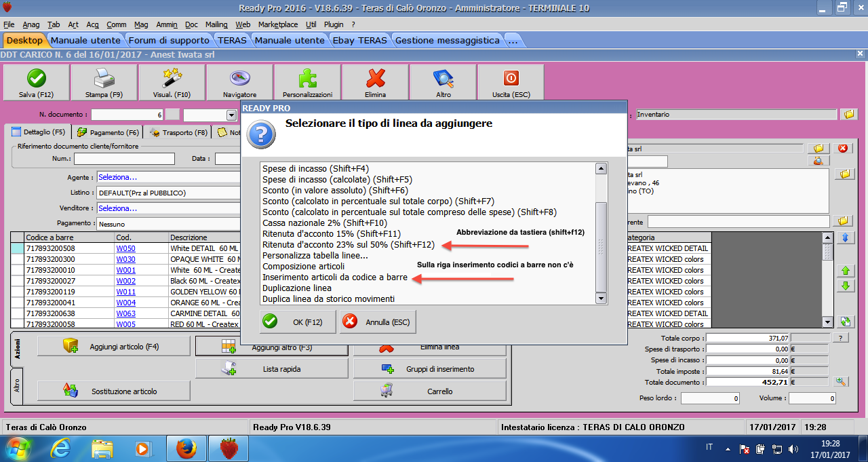Click the refresh icon below the green arrows
868x462 pixels.
[845, 321]
